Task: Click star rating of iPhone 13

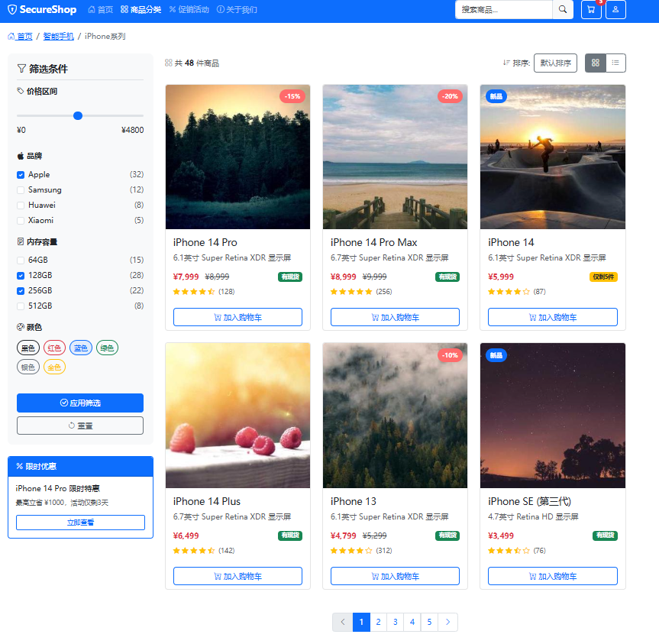Action: coord(351,551)
